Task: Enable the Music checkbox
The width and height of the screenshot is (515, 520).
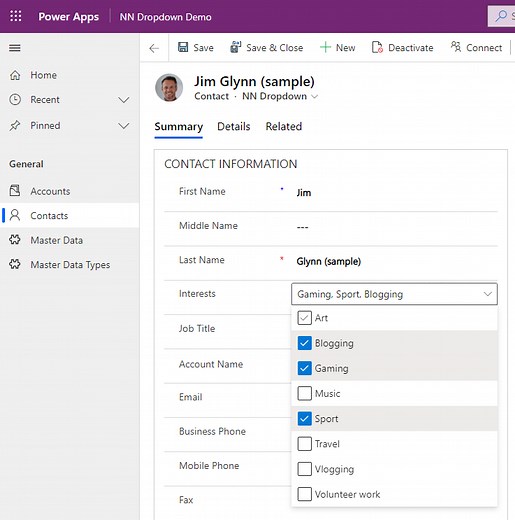Action: (x=304, y=393)
